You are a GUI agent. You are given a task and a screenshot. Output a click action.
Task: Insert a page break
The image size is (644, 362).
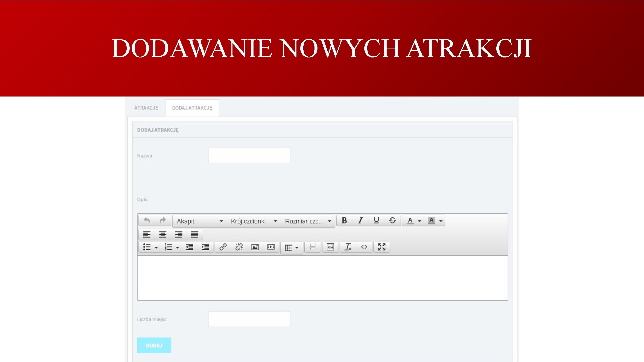(313, 247)
